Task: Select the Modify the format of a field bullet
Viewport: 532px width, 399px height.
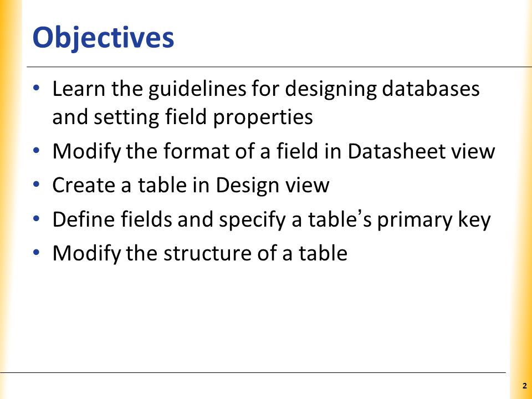Action: tap(273, 151)
